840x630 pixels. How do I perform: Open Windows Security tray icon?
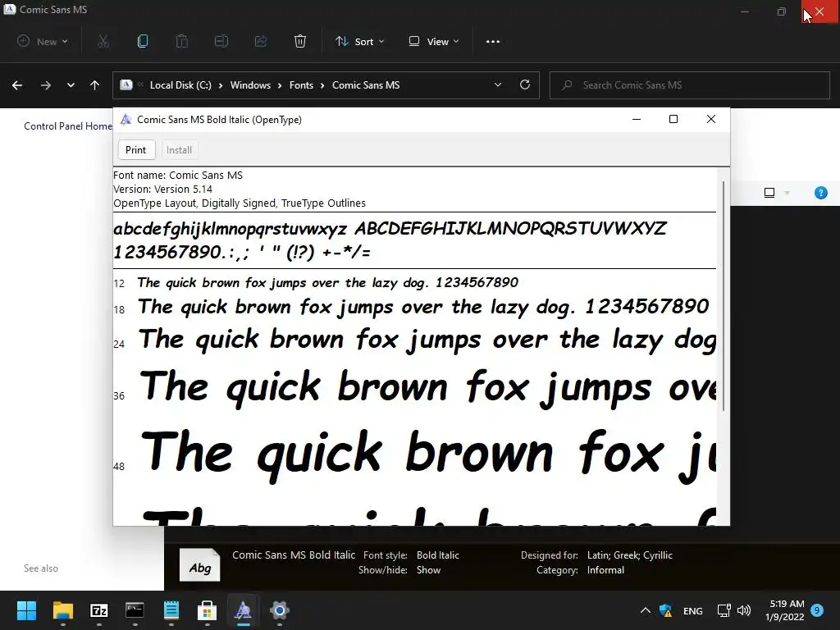[666, 610]
